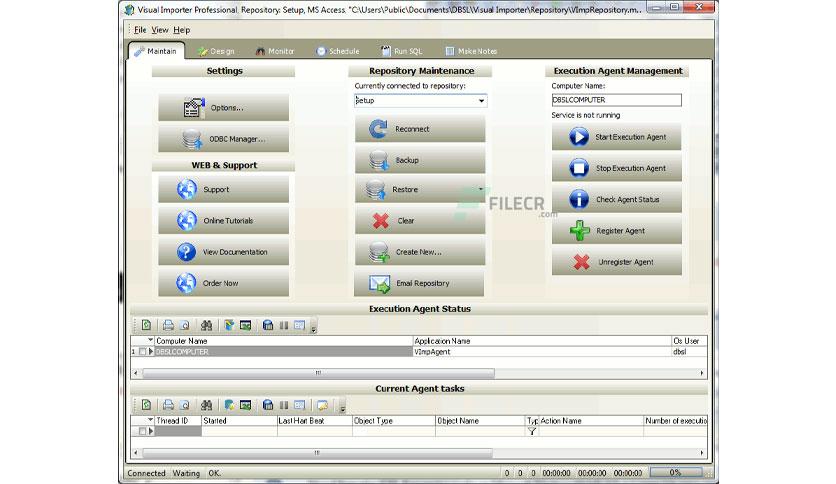Viewport: 836px width, 484px height.
Task: Tick the checkbox on the DBSLCOMPUTER row
Action: click(142, 352)
